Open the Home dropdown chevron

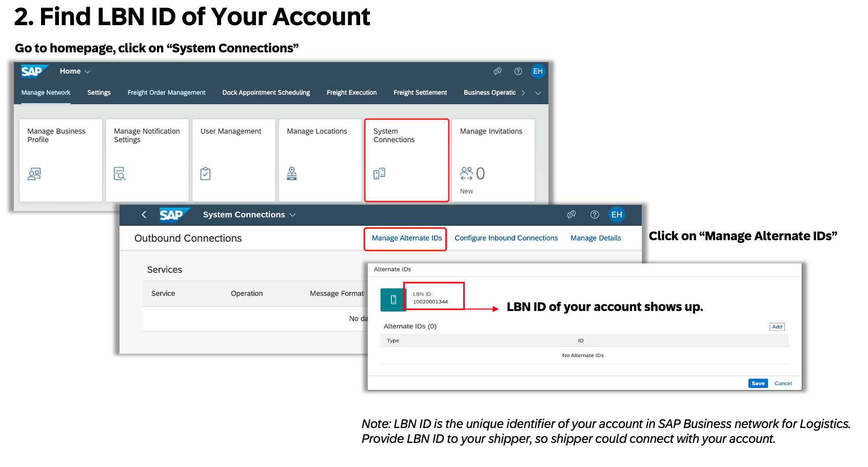(x=87, y=72)
